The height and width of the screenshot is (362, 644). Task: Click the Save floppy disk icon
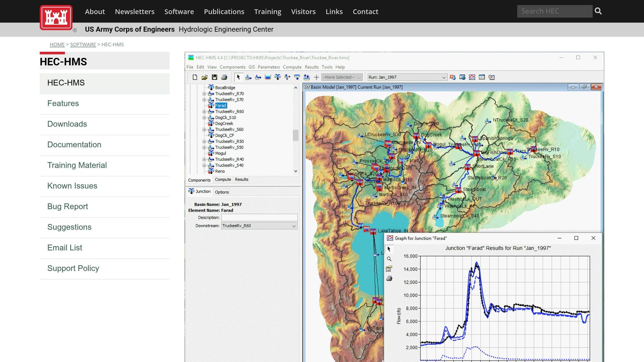214,77
